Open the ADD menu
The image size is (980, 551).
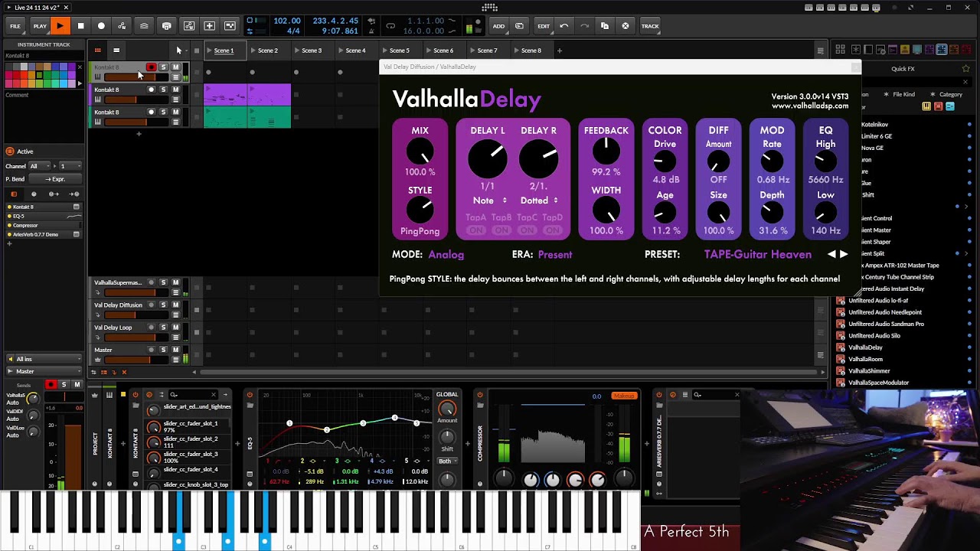498,26
